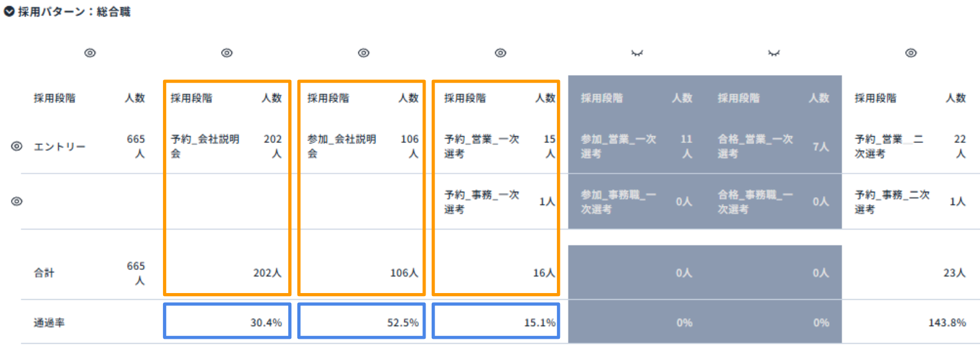This screenshot has width=980, height=348.
Task: Select the 143.8% pass rate value
Action: pos(946,322)
